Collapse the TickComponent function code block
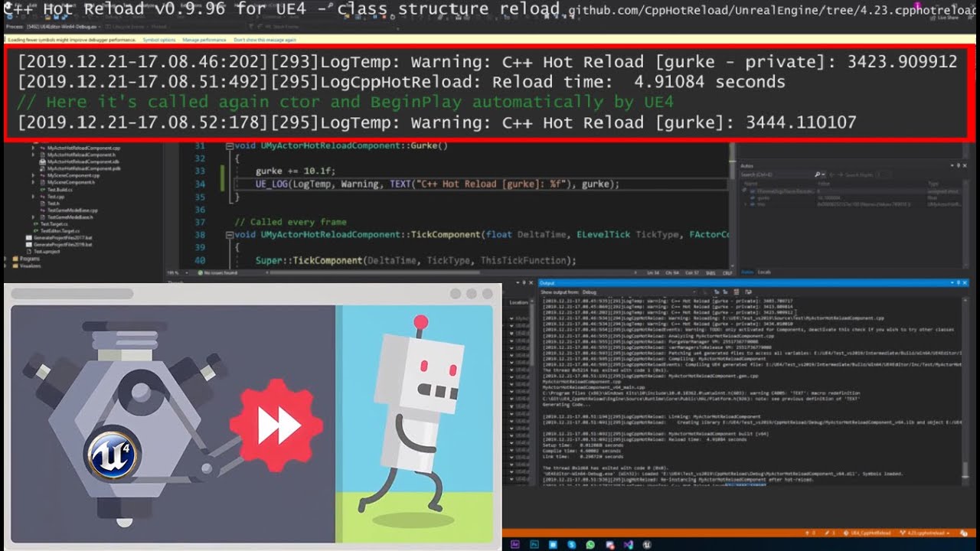 pyautogui.click(x=229, y=234)
